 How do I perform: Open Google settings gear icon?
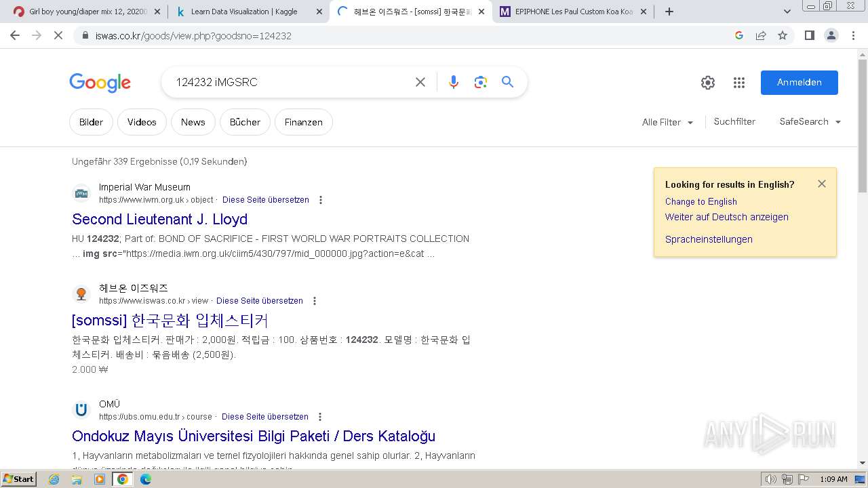coord(708,83)
